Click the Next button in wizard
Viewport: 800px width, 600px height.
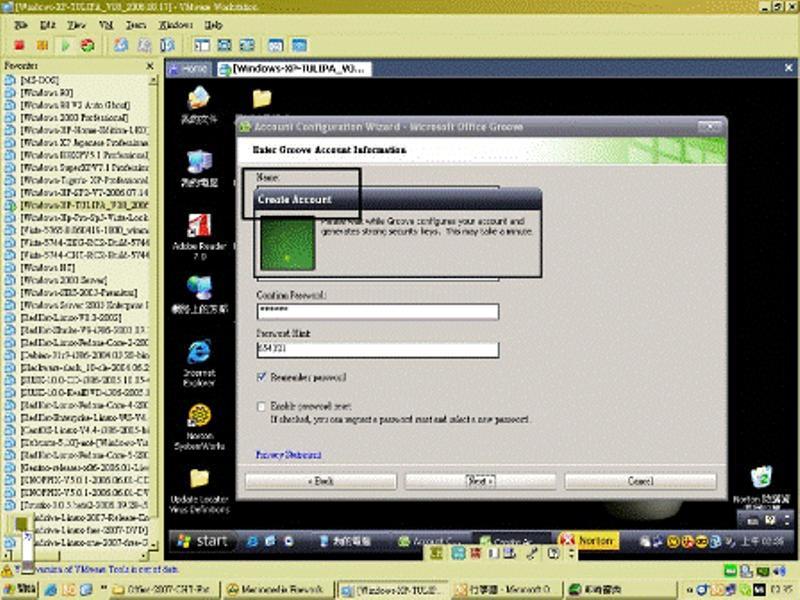480,481
